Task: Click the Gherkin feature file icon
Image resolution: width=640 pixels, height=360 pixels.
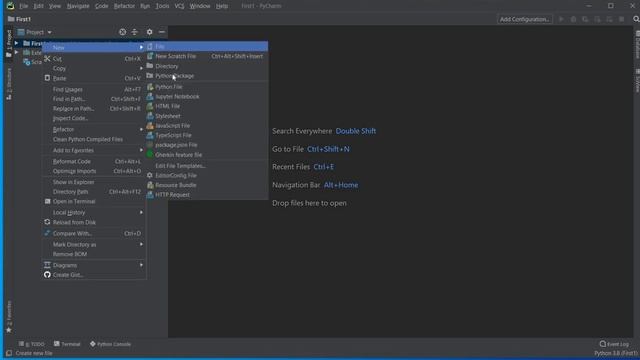Action: coord(150,155)
